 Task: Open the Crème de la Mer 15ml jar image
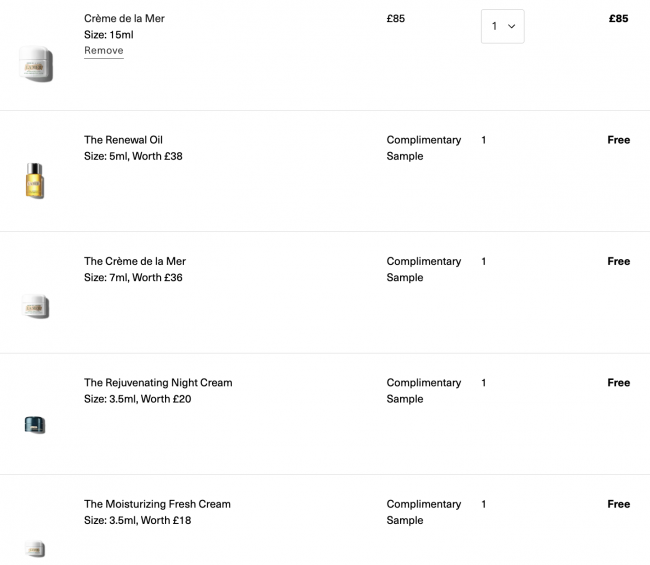(x=36, y=64)
